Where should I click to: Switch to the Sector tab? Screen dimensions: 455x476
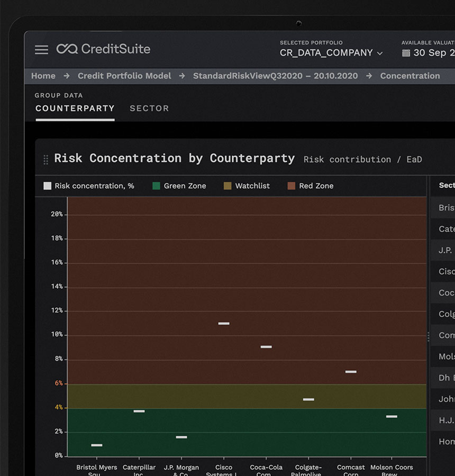(x=149, y=108)
